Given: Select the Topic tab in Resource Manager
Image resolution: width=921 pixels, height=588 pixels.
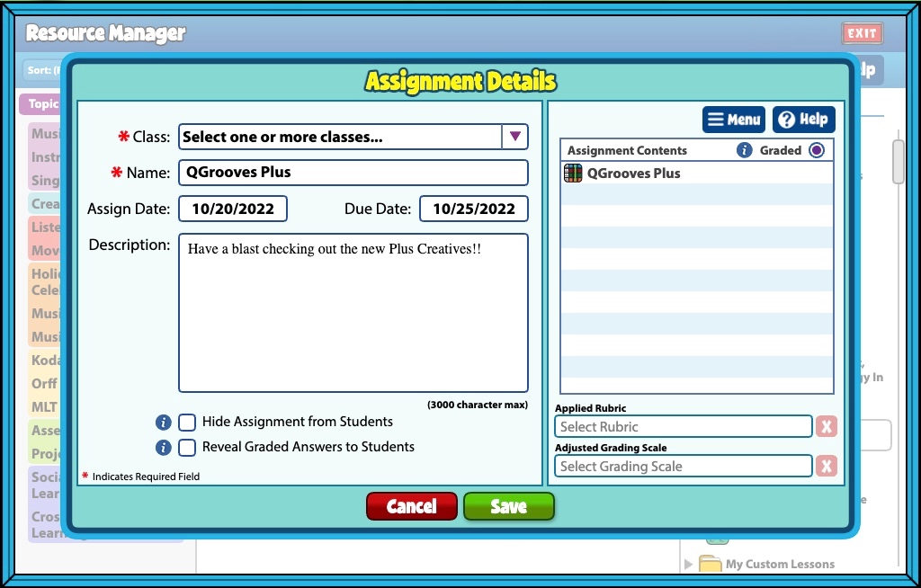Looking at the screenshot, I should [x=41, y=104].
